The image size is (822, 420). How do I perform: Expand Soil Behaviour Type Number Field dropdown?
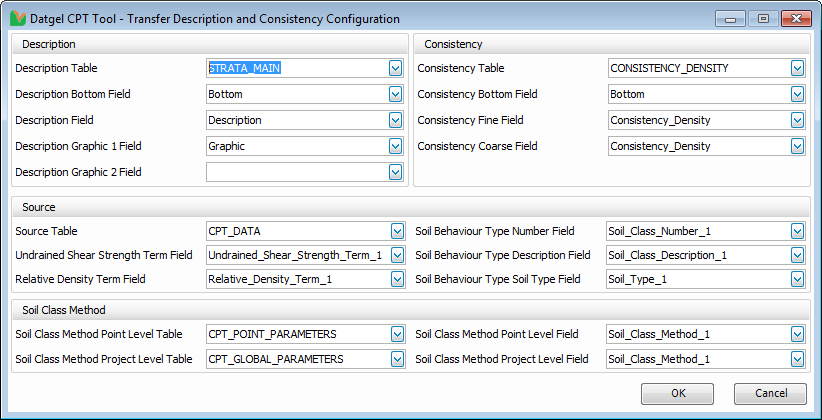click(797, 231)
